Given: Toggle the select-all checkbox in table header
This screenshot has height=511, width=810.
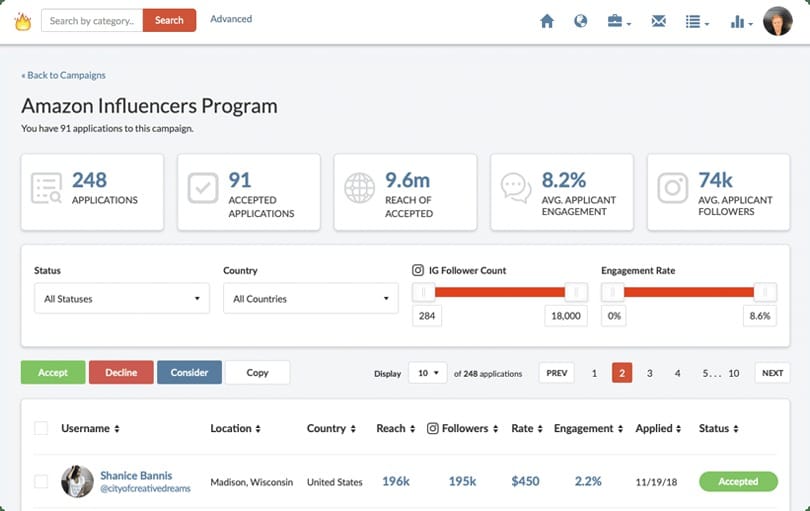Looking at the screenshot, I should (41, 428).
